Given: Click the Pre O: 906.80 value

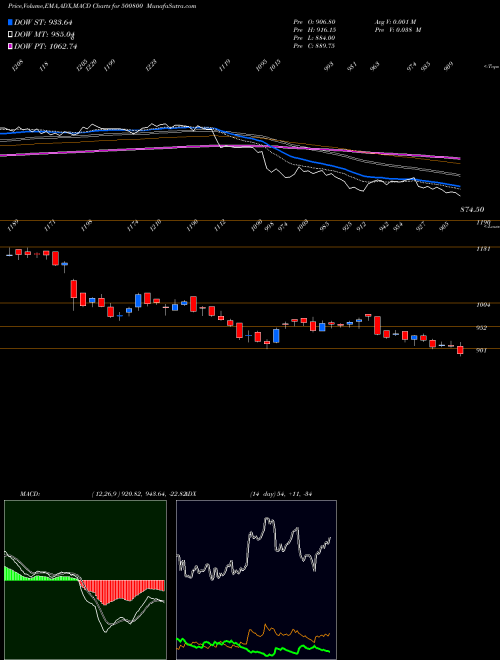Looking at the screenshot, I should [x=314, y=22].
